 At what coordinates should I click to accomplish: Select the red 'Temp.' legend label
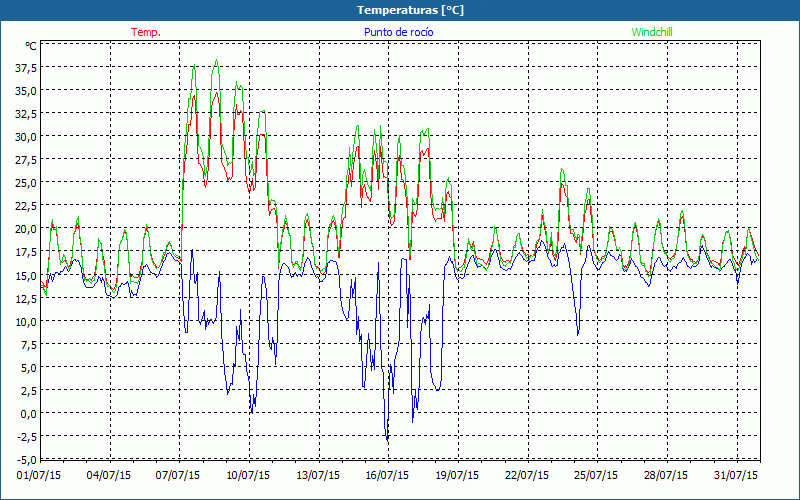coord(146,32)
